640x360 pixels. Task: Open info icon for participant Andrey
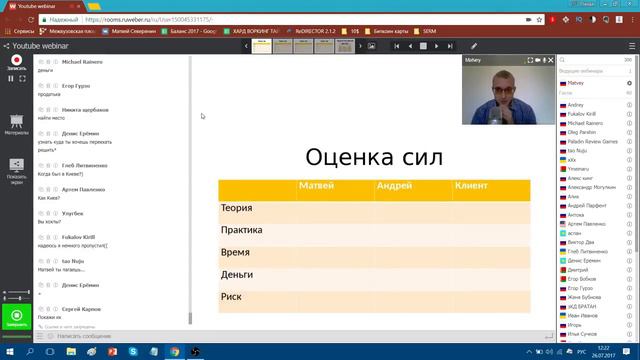coord(629,105)
